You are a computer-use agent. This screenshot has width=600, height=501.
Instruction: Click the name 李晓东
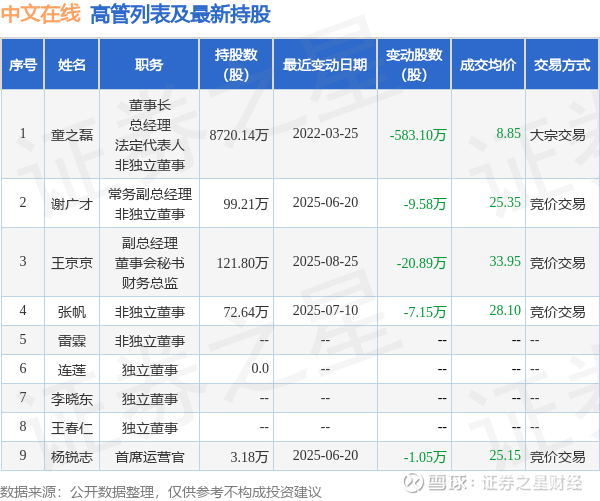72,399
